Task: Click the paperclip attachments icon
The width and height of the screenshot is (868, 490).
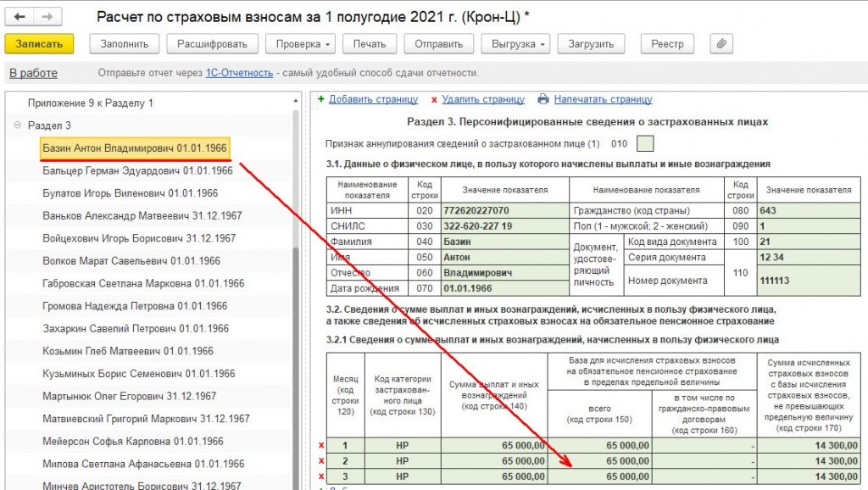Action: (720, 43)
